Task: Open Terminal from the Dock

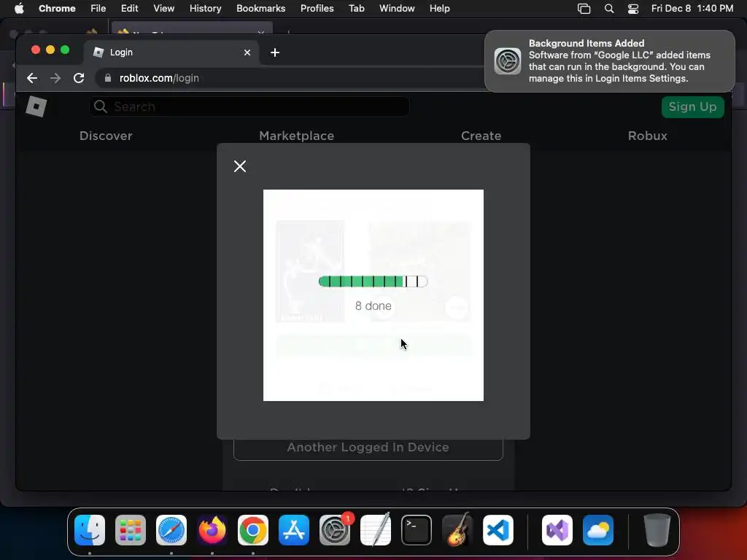Action: 417,530
